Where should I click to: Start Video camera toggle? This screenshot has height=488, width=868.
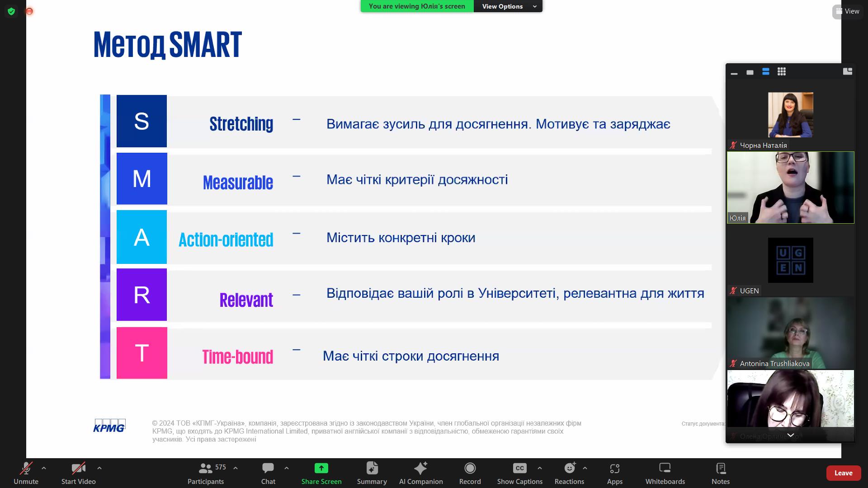tap(78, 473)
